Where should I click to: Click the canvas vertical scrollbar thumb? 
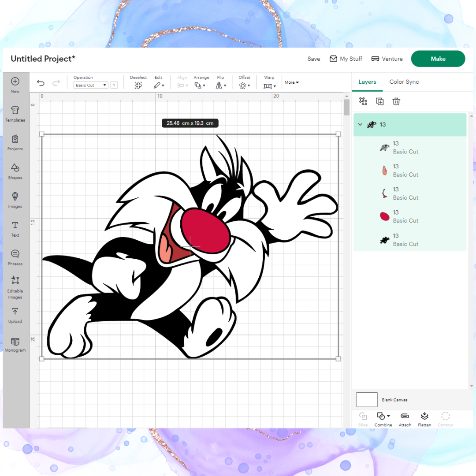coord(347,108)
